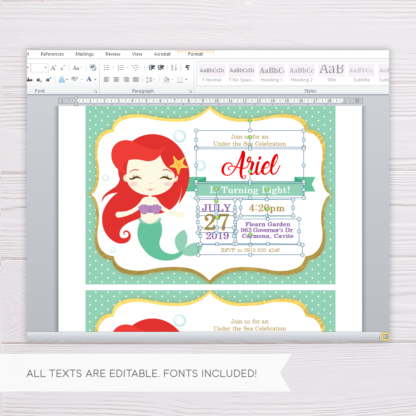Click the numbered list icon
The width and height of the screenshot is (416, 416).
(121, 68)
